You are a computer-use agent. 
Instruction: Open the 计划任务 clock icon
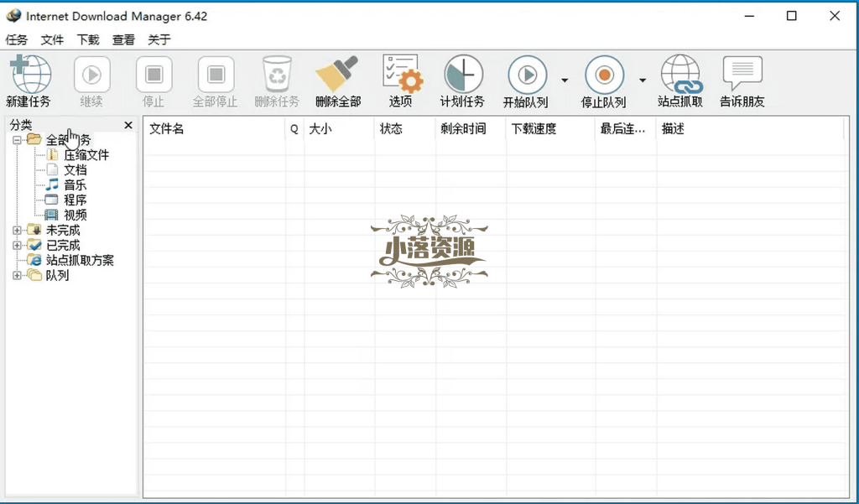click(x=463, y=74)
